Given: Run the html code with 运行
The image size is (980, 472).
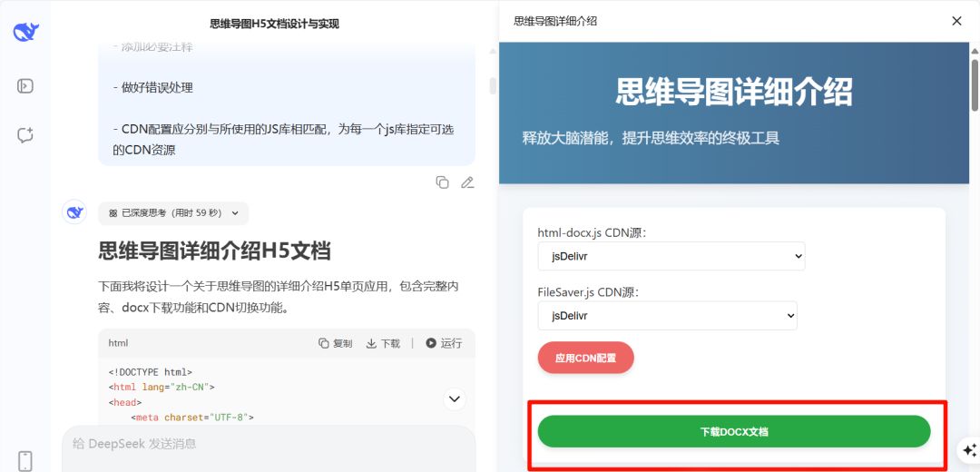Looking at the screenshot, I should pos(444,343).
